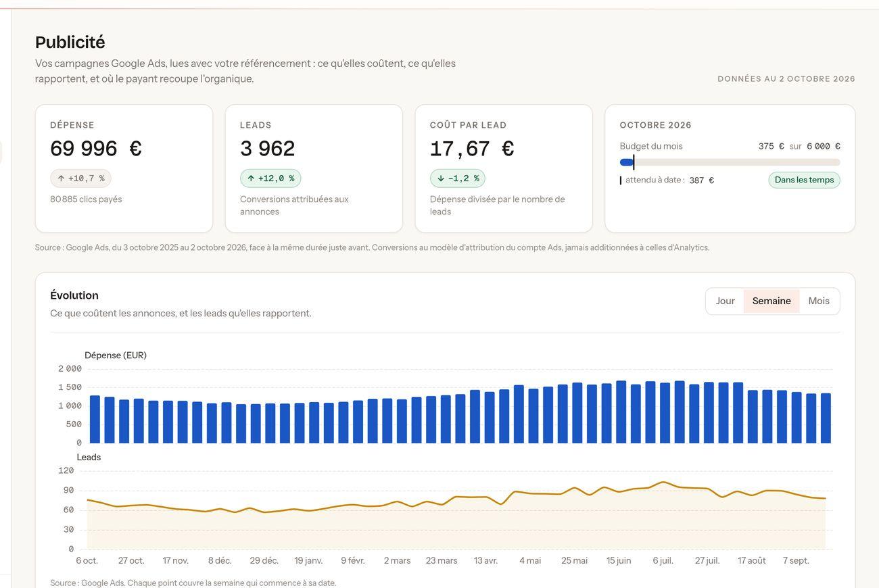Click the "Dépense (EUR)" chart label

click(116, 356)
